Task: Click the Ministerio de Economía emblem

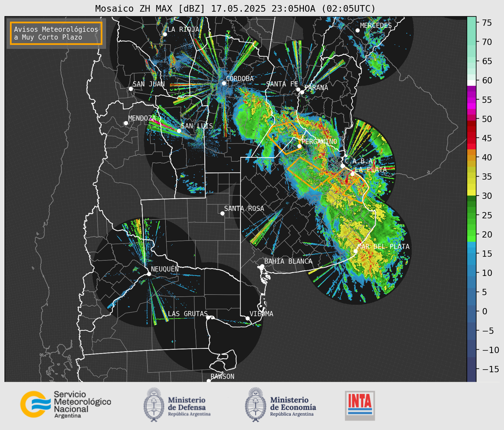Action: (255, 405)
